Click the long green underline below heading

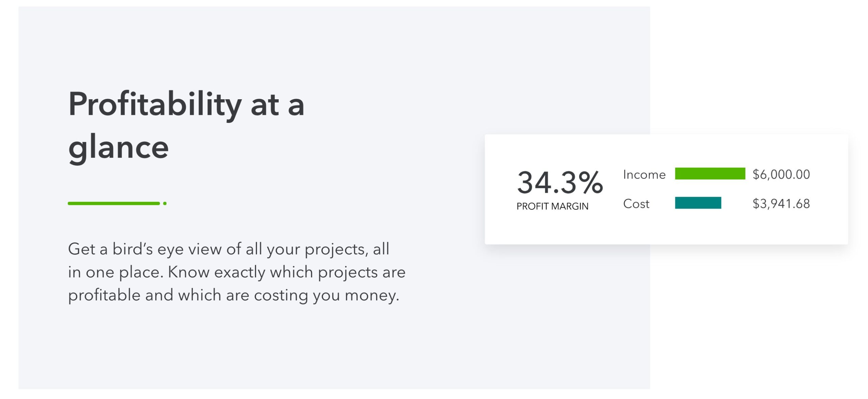[x=114, y=204]
